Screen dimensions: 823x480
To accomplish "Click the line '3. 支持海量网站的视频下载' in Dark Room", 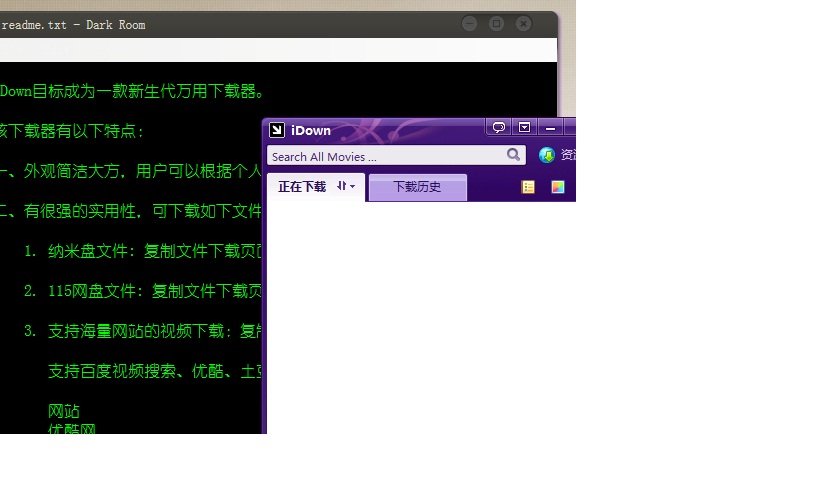I will point(143,331).
